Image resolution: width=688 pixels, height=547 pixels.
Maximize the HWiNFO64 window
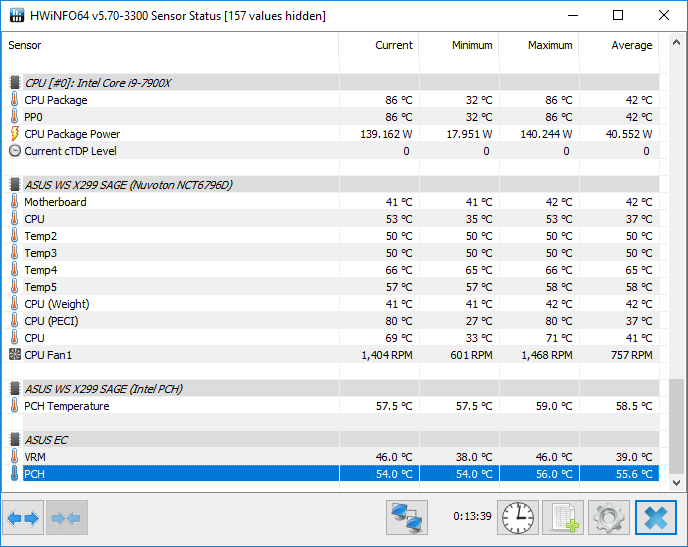point(618,15)
